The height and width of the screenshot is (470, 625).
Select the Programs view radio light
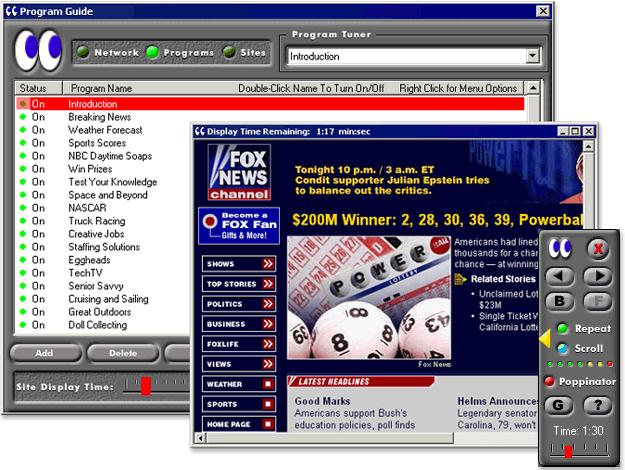[x=152, y=52]
